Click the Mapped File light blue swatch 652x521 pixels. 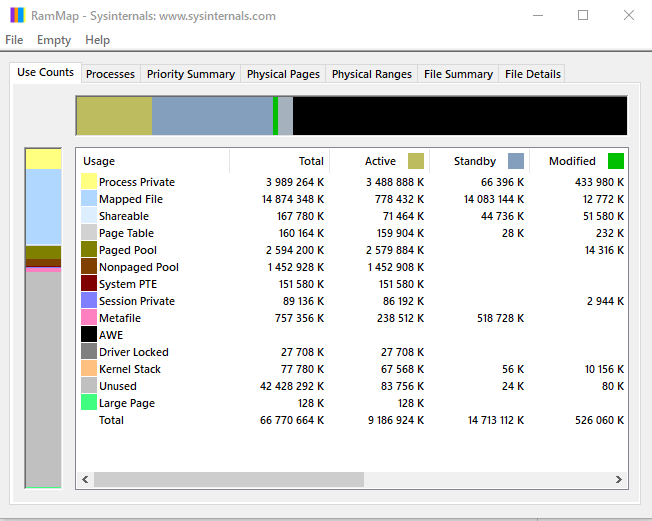(x=89, y=199)
